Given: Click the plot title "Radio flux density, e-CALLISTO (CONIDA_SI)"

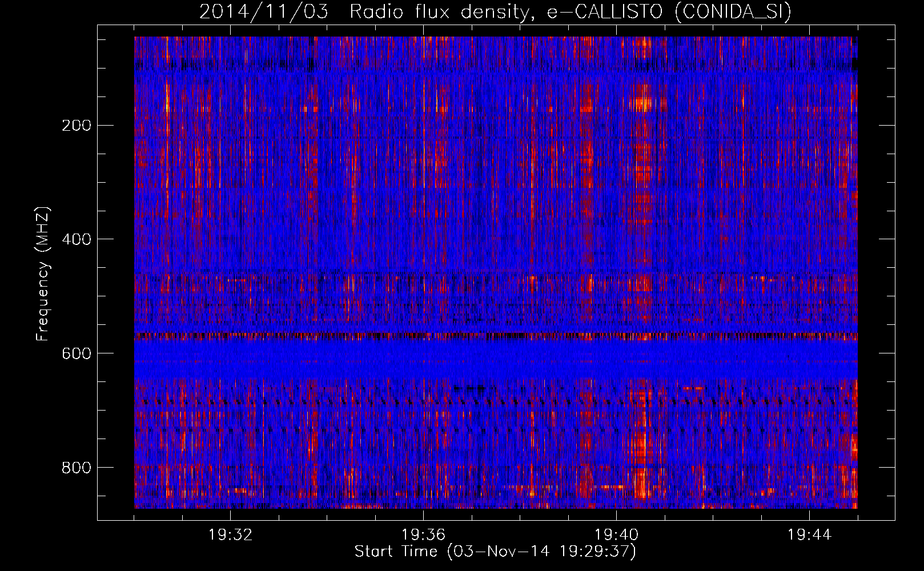Looking at the screenshot, I should click(571, 12).
